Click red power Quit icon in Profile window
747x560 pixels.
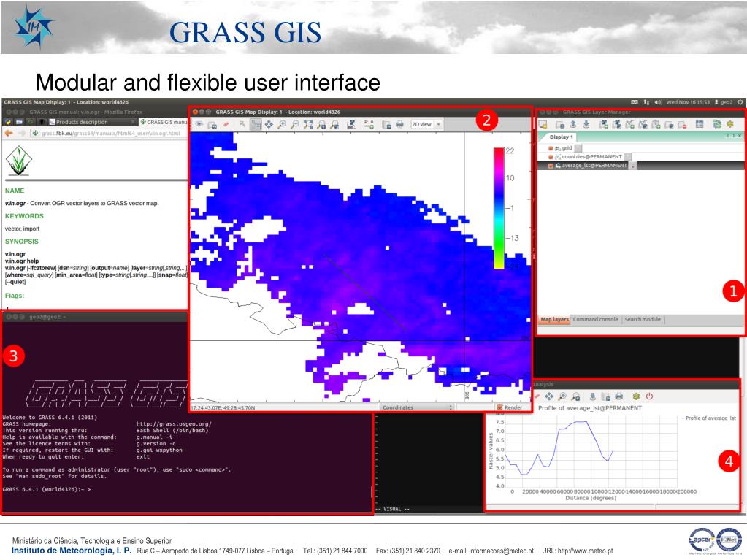click(649, 396)
